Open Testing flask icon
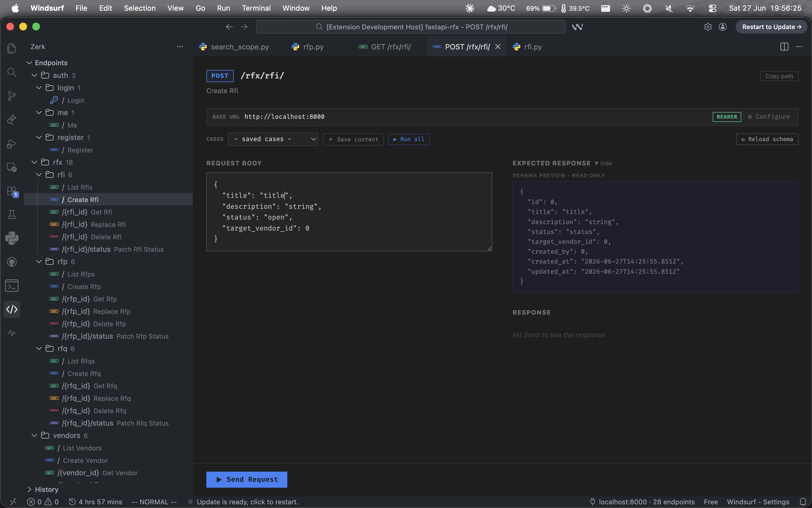Viewport: 812px width, 508px height. click(12, 214)
